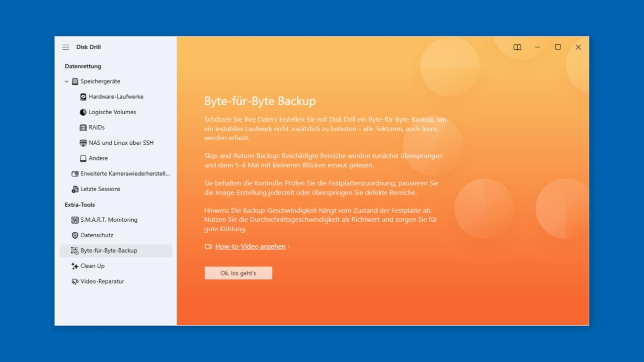Click paragraph starting Skip-and-Return-Backup
Screen dimensions: 644x362
tap(324, 160)
